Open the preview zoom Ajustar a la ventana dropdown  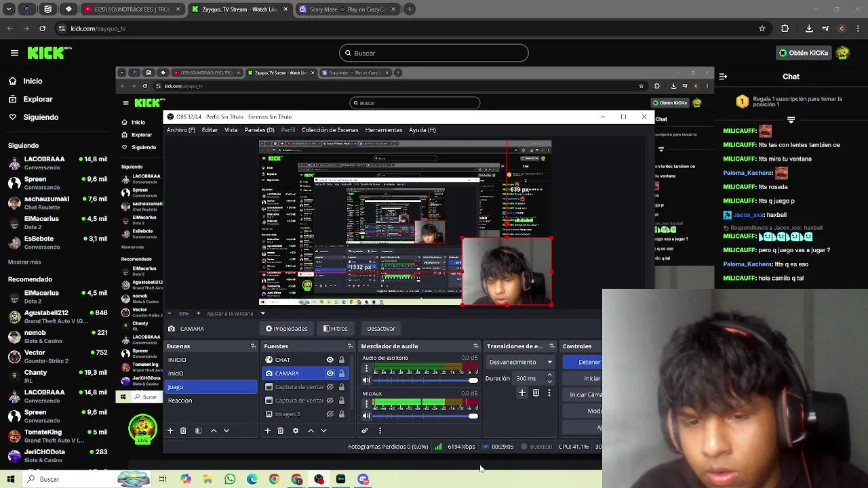262,313
